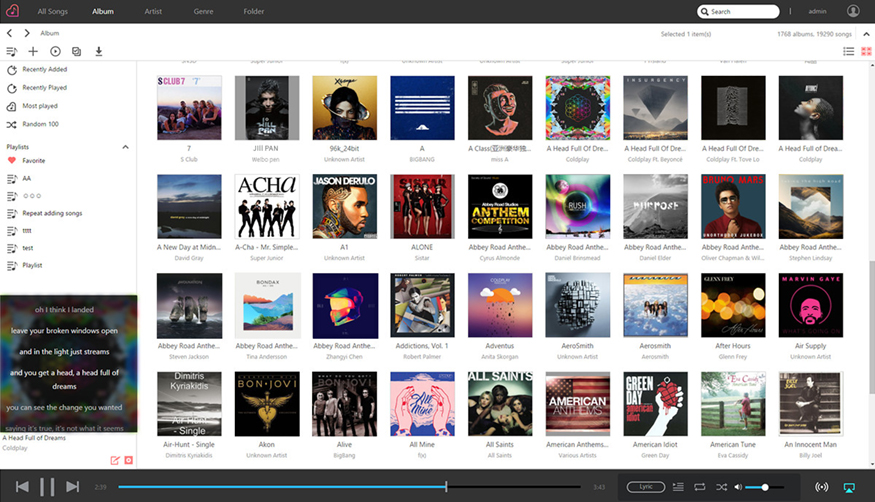The image size is (875, 502).
Task: Open the play queue toolbar icon
Action: click(x=11, y=51)
